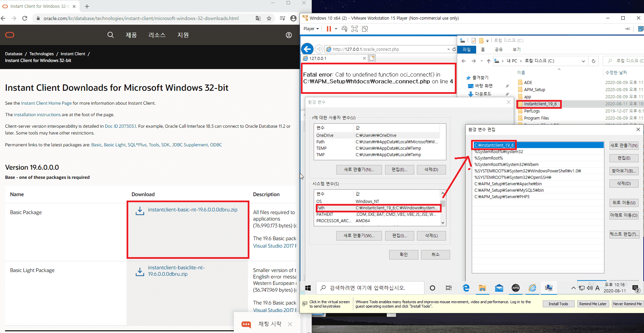Open the Player menu dropdown

(311, 29)
